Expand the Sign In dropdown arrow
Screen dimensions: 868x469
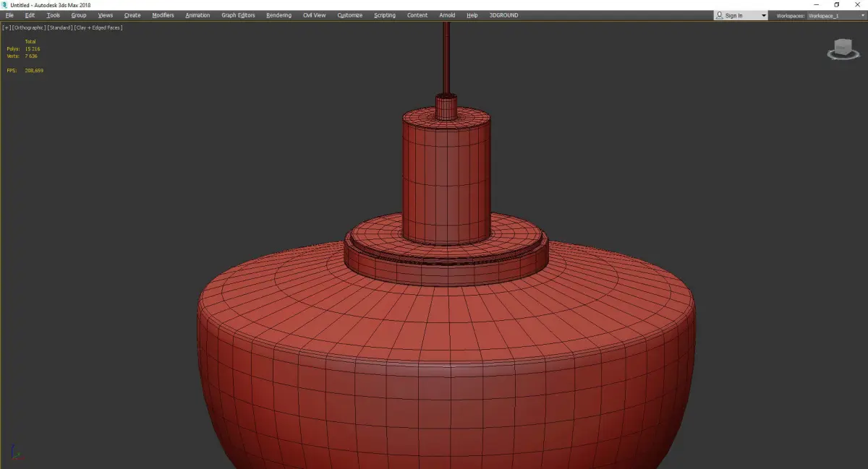(763, 16)
